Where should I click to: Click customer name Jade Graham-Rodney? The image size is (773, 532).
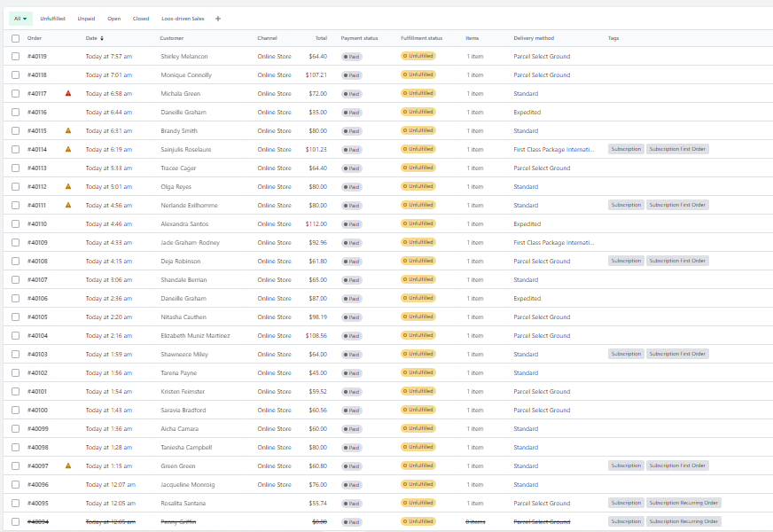pyautogui.click(x=191, y=243)
